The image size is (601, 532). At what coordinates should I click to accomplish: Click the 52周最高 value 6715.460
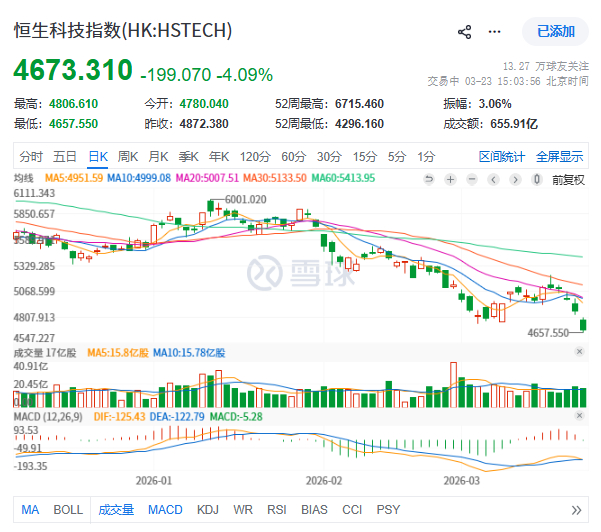(359, 104)
